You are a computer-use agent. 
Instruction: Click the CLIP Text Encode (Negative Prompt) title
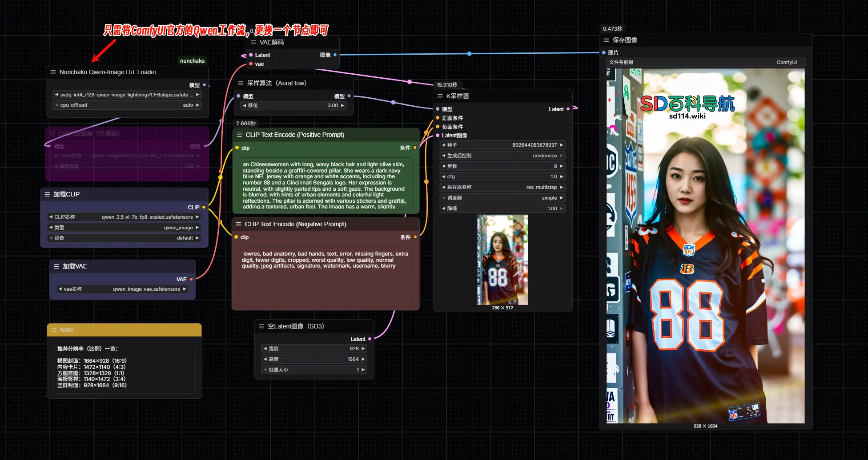295,224
